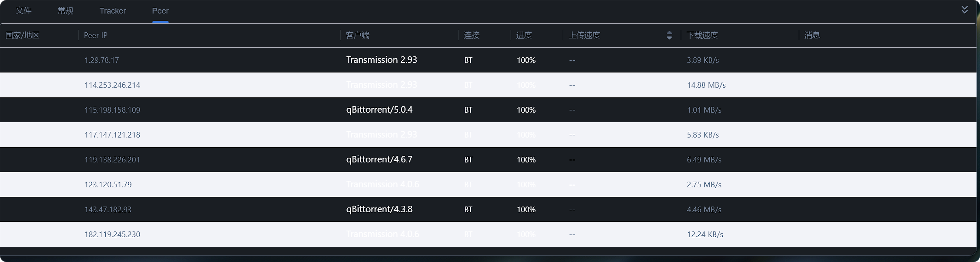Select the Peer tab
Viewport: 980px width, 262px height.
(160, 10)
